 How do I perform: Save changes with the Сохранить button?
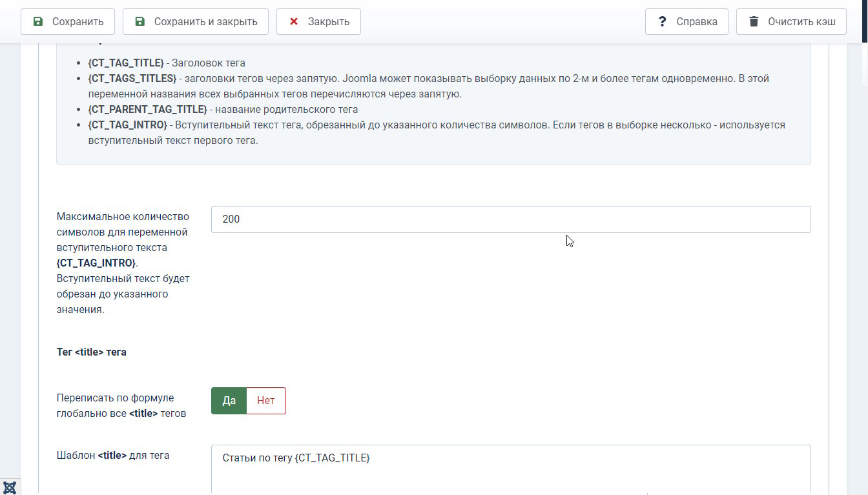pos(68,21)
